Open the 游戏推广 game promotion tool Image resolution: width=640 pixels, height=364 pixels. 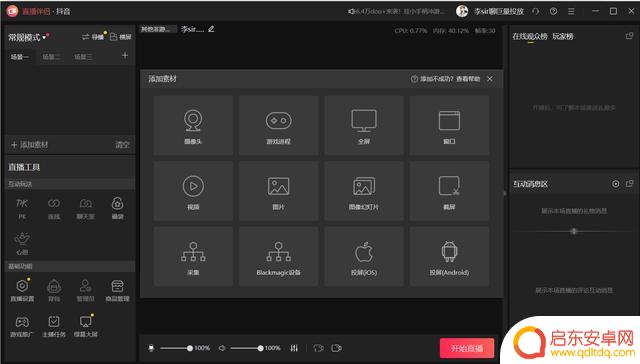click(x=22, y=326)
